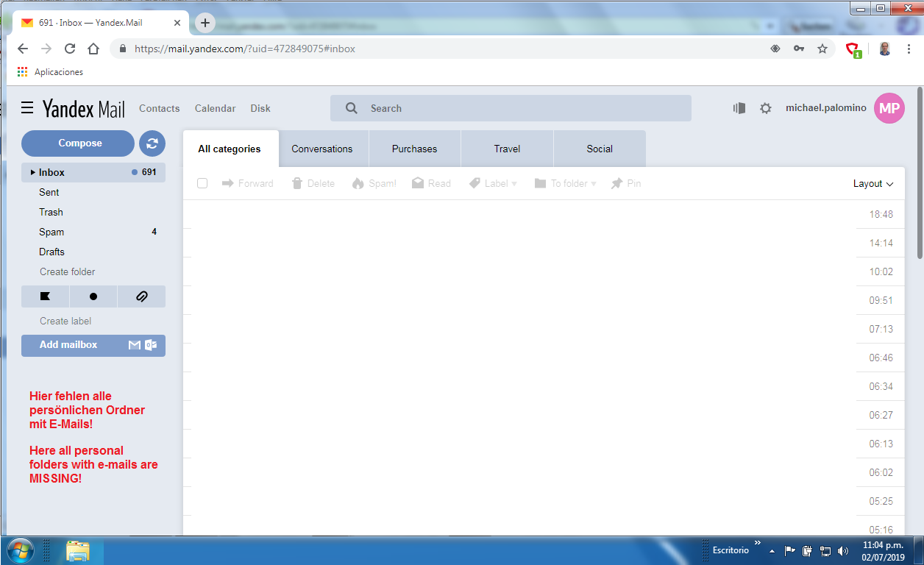Open the Label dropdown in toolbar
The height and width of the screenshot is (565, 924).
tap(494, 183)
